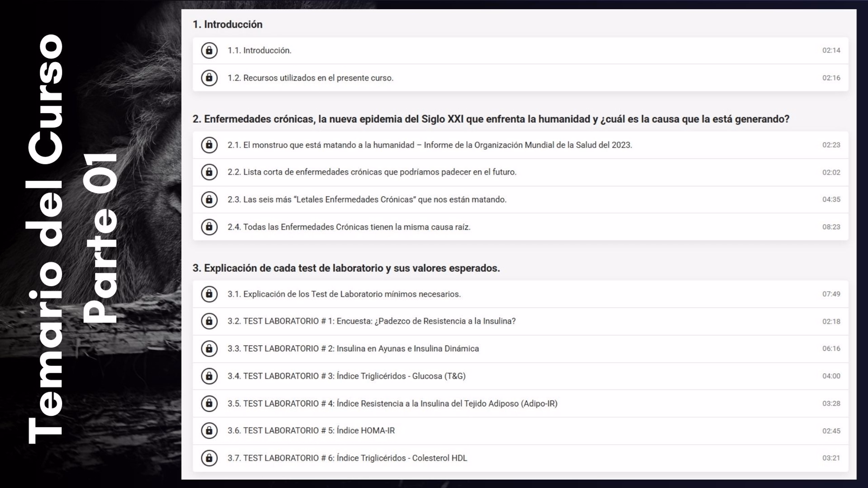The height and width of the screenshot is (488, 868).
Task: Open lesson 1.1. Introducción
Action: 520,50
